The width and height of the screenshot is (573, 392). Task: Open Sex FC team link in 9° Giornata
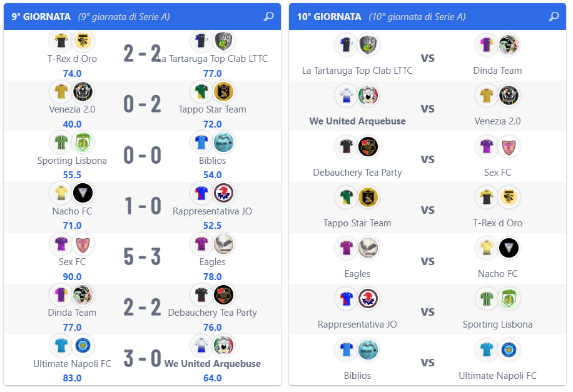(x=72, y=262)
